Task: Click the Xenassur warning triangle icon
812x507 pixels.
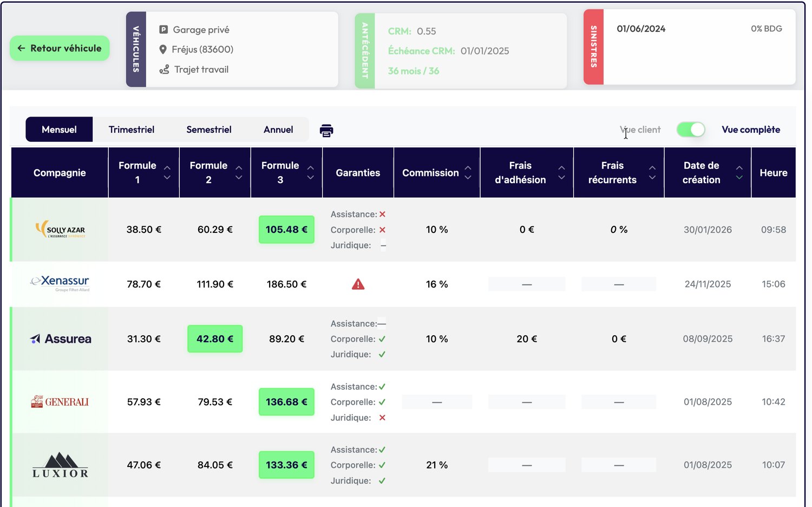Action: click(x=358, y=284)
